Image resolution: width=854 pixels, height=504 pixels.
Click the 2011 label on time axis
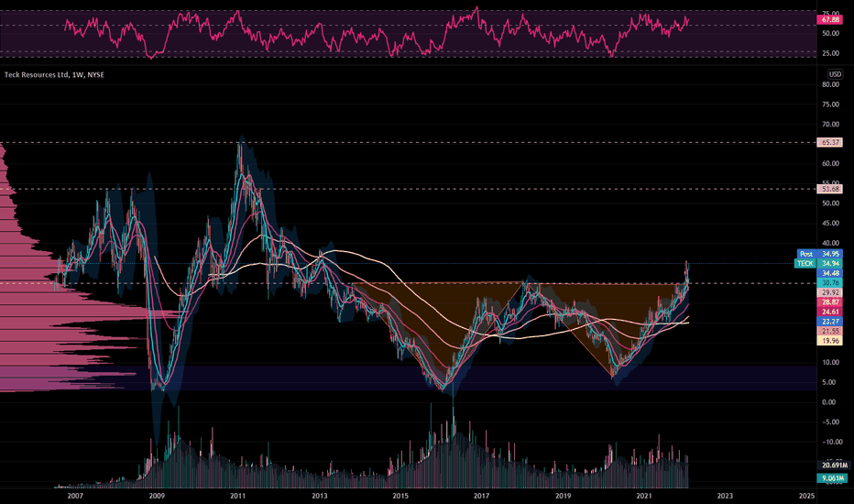point(237,496)
